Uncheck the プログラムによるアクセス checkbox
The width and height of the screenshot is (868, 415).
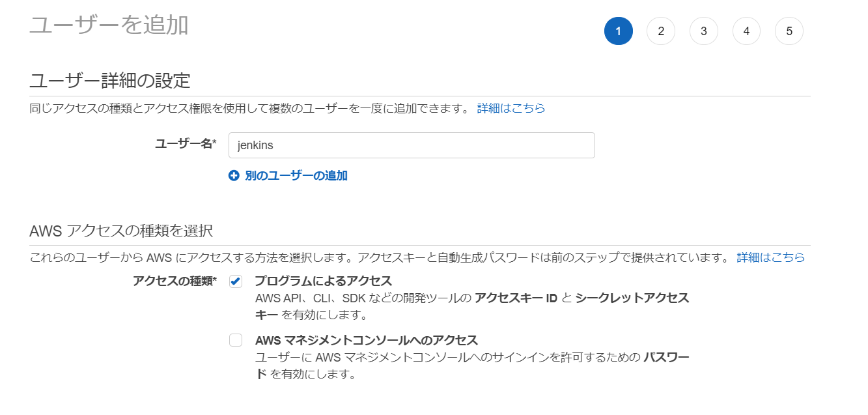pyautogui.click(x=236, y=281)
